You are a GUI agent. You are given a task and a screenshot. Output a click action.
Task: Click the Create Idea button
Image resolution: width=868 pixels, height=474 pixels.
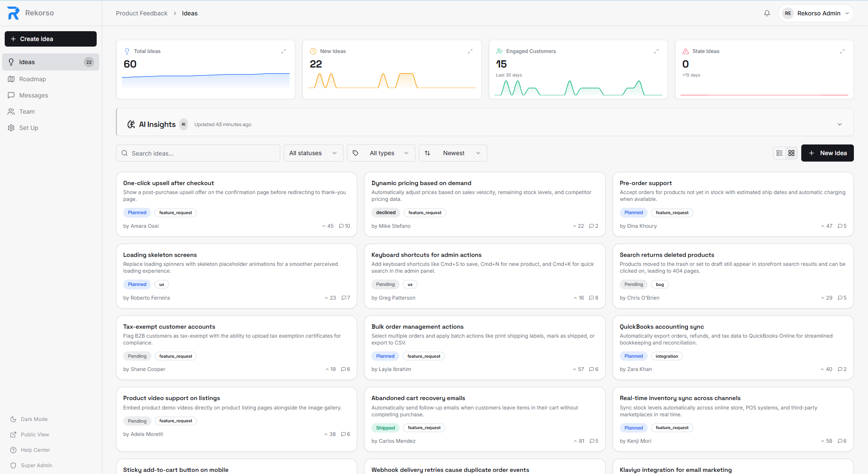50,39
